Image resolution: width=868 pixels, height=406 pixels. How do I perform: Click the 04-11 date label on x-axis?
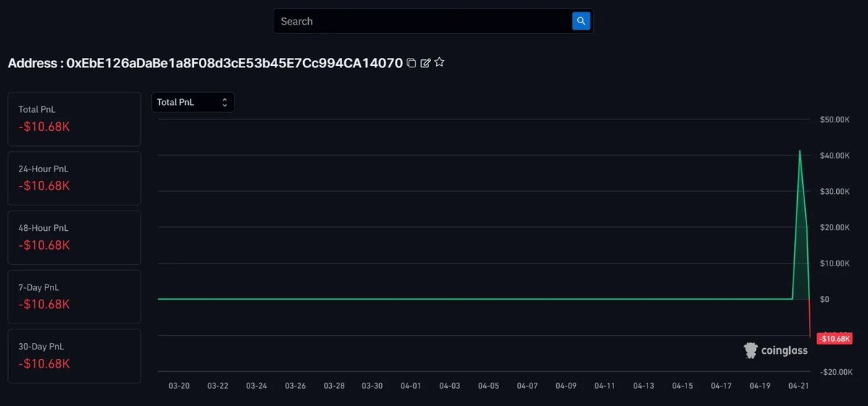pos(605,386)
